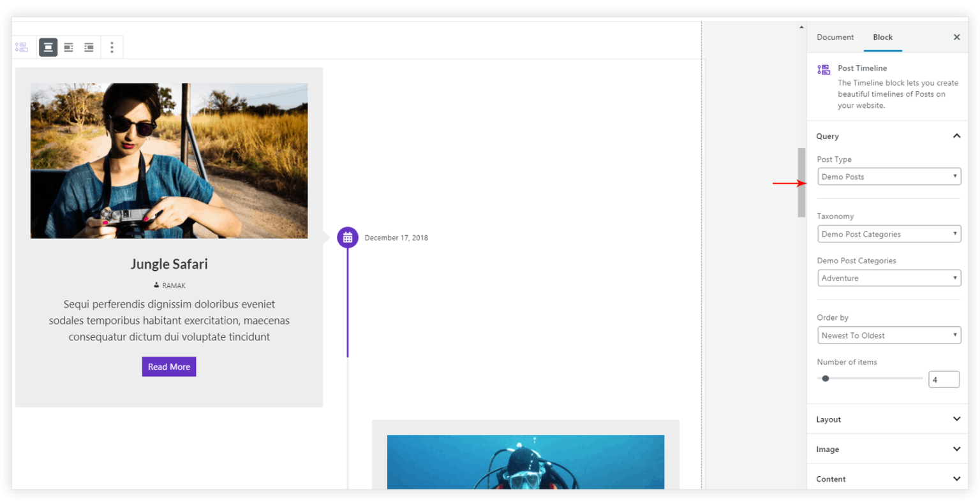Open the Taxonomy dropdown
Screen dimensions: 980x501
click(889, 234)
